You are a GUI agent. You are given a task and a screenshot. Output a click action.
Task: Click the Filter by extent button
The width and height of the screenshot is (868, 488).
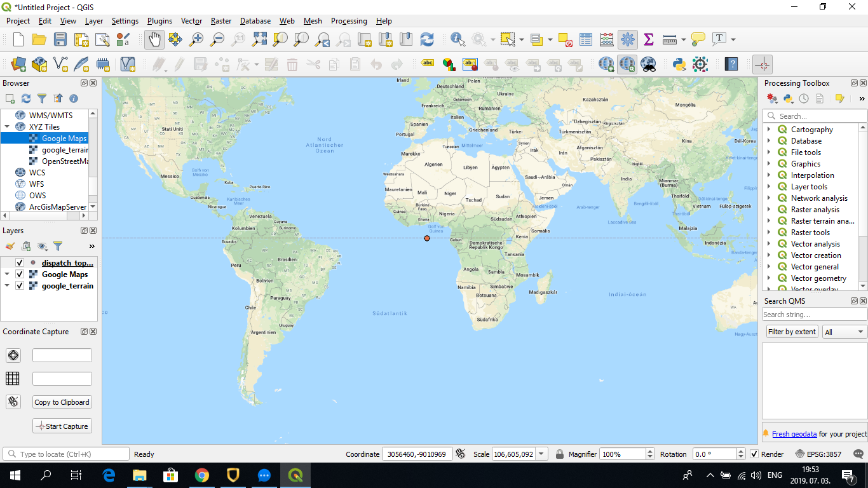click(792, 332)
